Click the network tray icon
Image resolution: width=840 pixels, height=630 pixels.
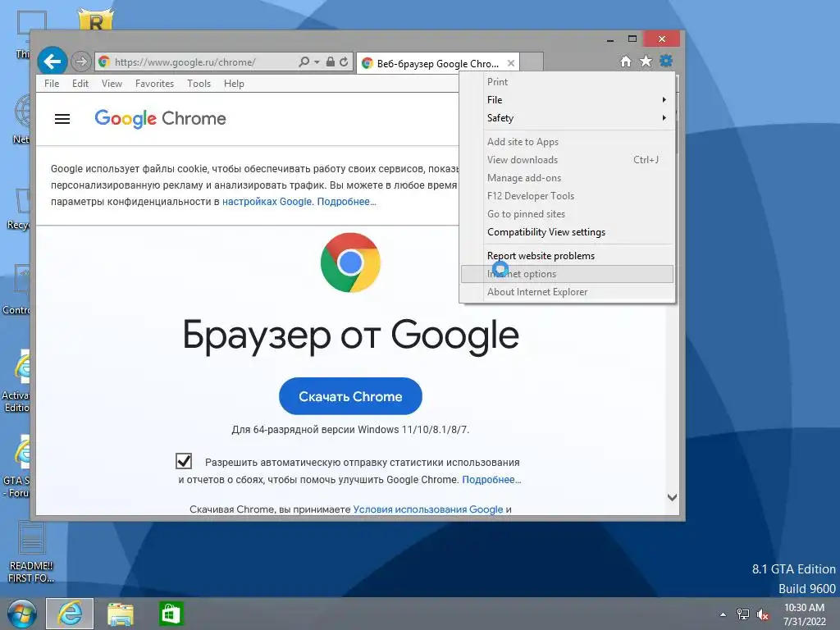tap(743, 614)
